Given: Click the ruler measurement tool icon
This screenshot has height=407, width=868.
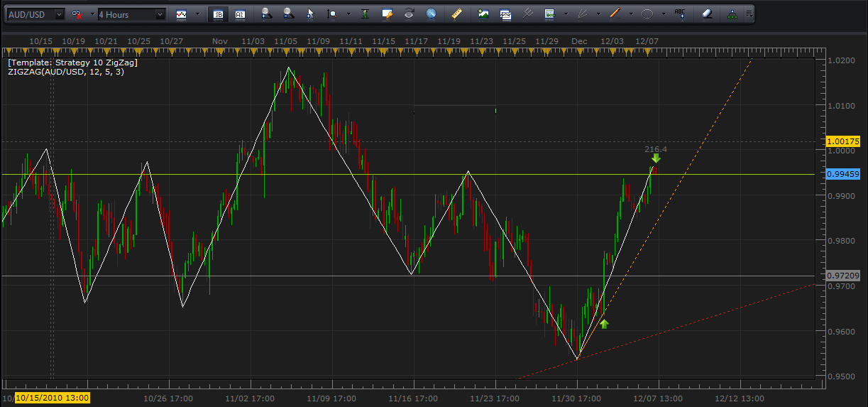Looking at the screenshot, I should point(456,13).
